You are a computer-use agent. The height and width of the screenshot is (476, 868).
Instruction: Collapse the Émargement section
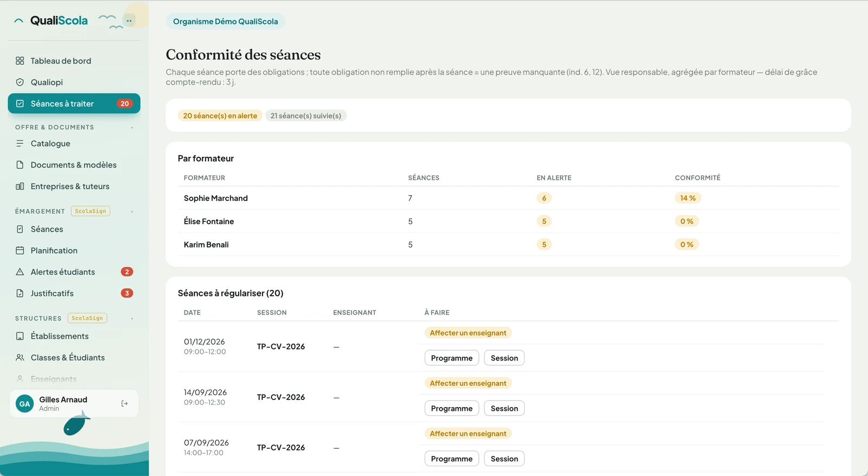tap(132, 212)
